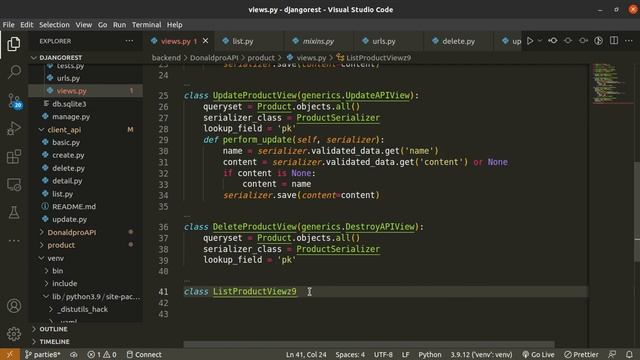Change indentation via Spaces: 4
The width and height of the screenshot is (640, 360).
click(x=350, y=354)
